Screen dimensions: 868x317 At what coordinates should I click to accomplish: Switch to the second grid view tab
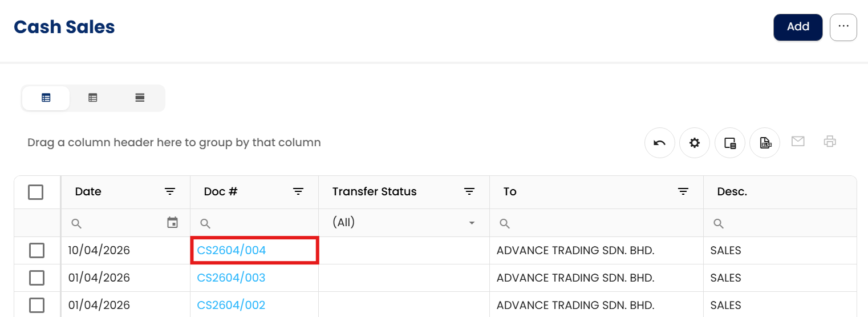pyautogui.click(x=93, y=98)
